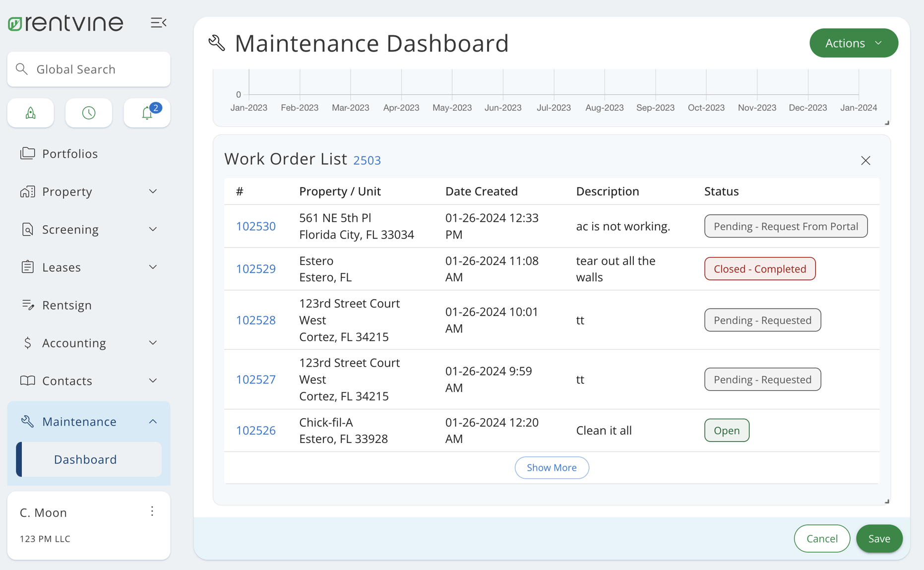Expand the Property section chevron

pos(153,191)
